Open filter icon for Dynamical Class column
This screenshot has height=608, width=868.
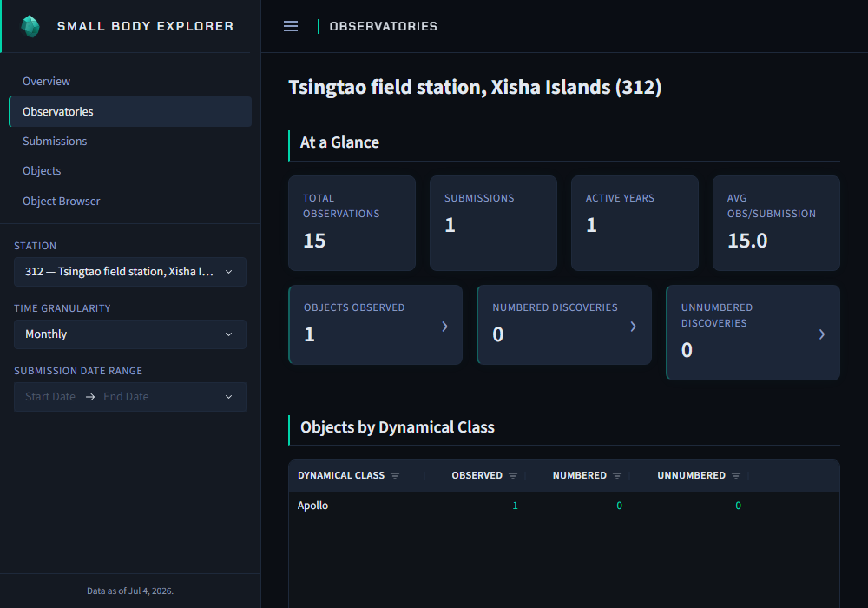click(x=395, y=476)
